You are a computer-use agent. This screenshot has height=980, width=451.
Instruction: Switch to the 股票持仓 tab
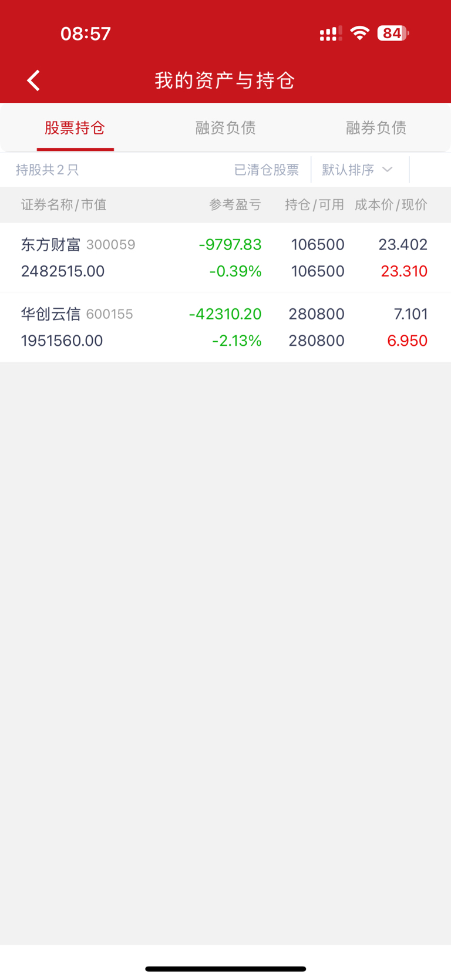pyautogui.click(x=75, y=128)
